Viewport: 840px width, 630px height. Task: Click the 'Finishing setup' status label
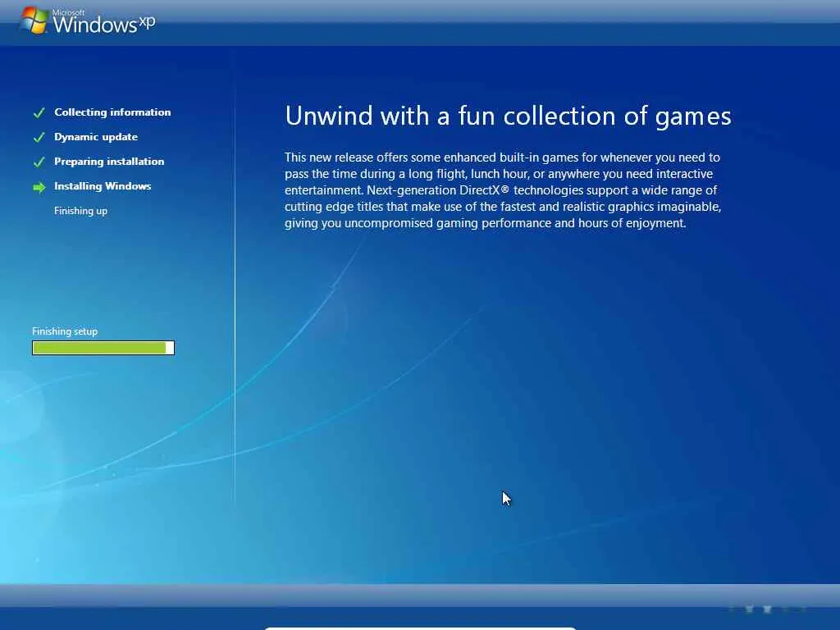65,331
